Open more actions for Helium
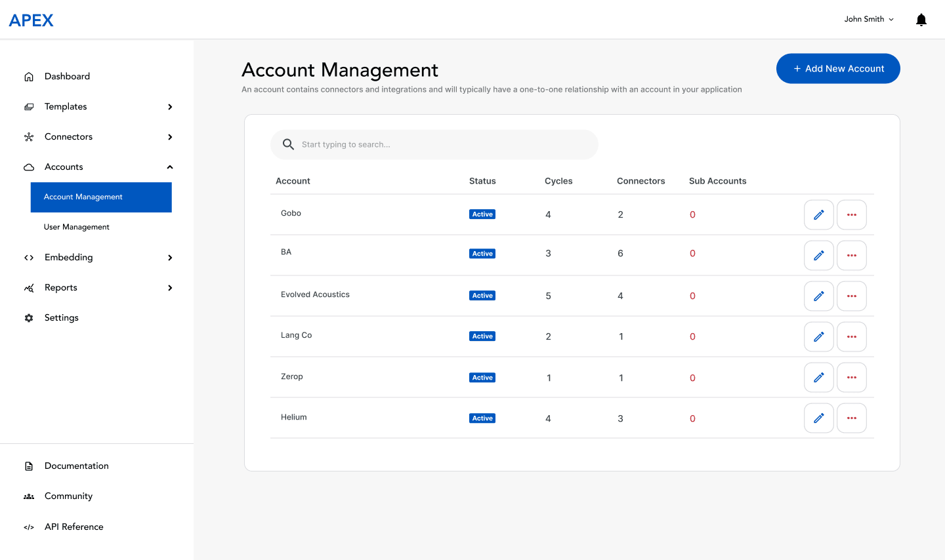 coord(851,418)
